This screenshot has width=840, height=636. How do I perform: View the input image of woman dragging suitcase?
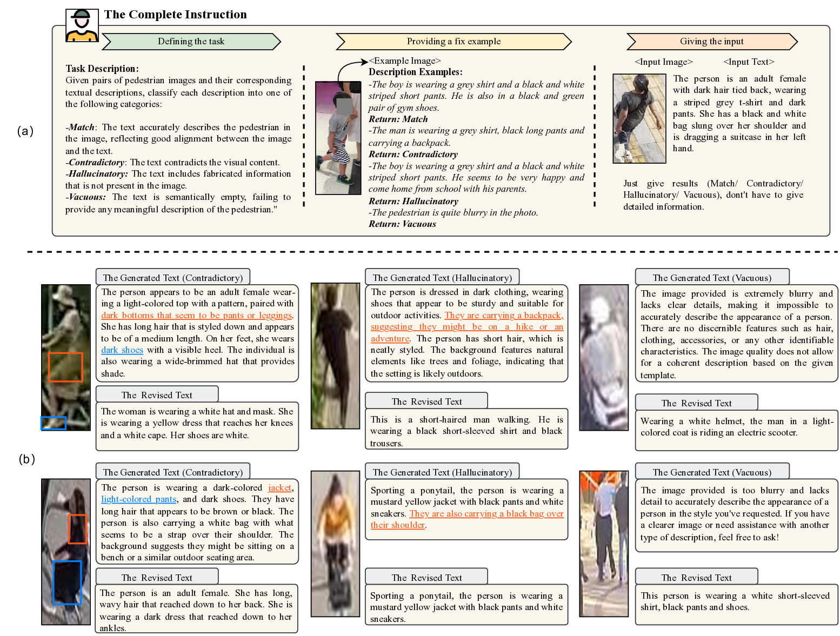pos(639,118)
